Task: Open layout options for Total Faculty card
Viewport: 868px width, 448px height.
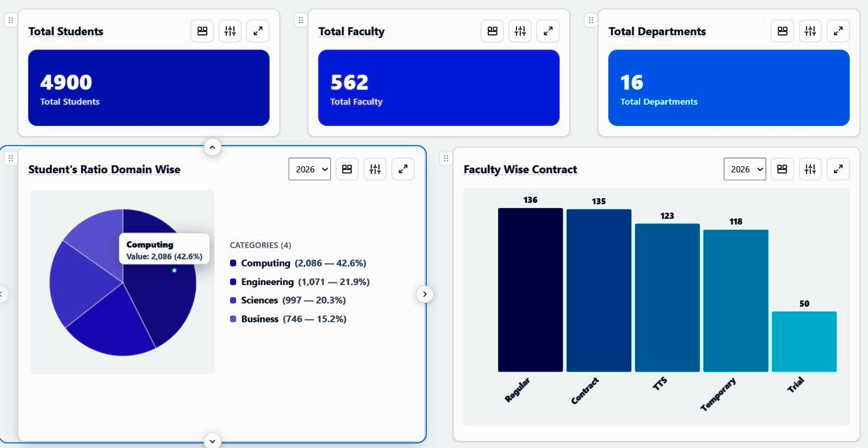Action: point(493,31)
